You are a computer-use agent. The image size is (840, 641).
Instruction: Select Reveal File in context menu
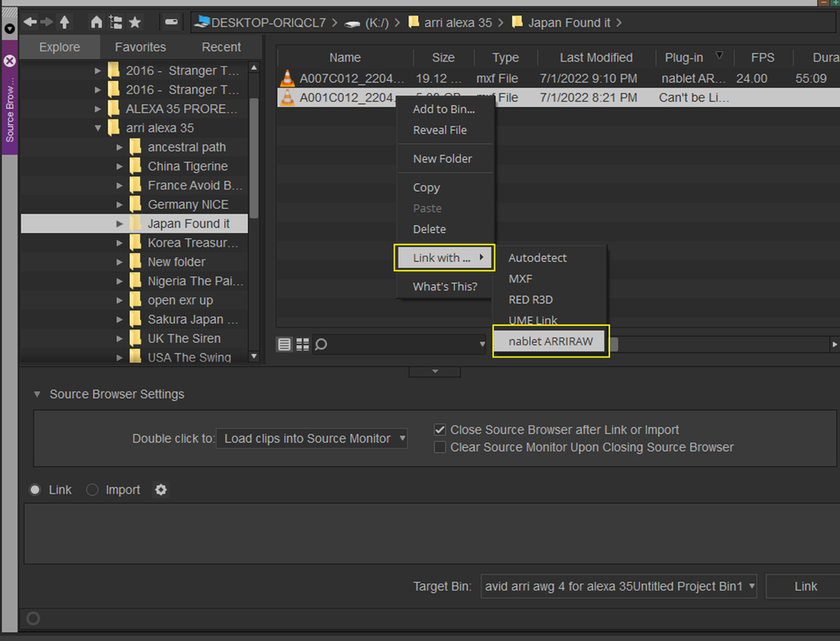pyautogui.click(x=440, y=131)
